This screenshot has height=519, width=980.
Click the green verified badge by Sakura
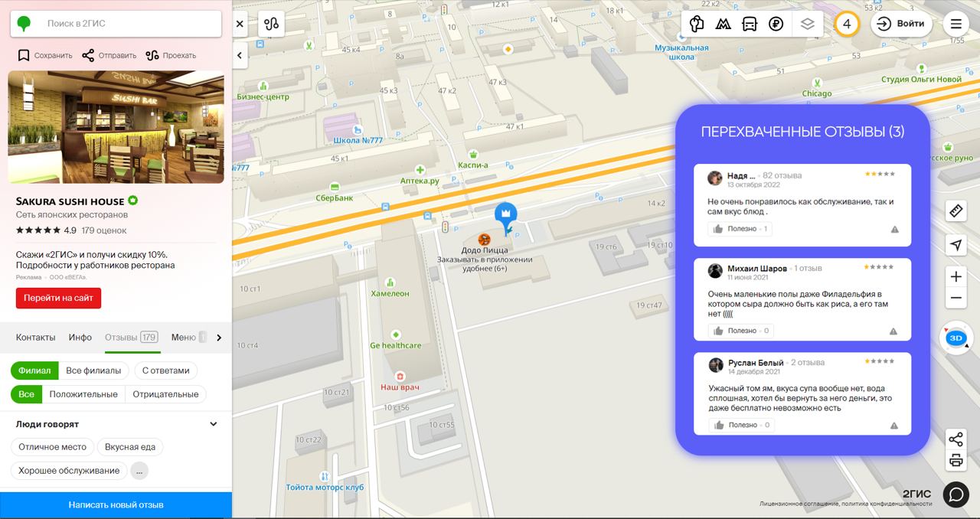(x=133, y=201)
